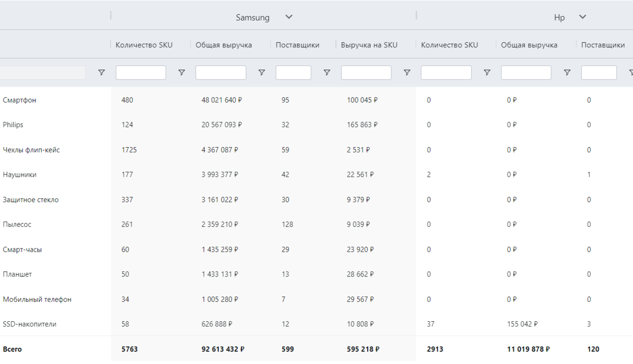The height and width of the screenshot is (364, 633).
Task: Focus Hp Поставщики filter input
Action: tap(599, 73)
